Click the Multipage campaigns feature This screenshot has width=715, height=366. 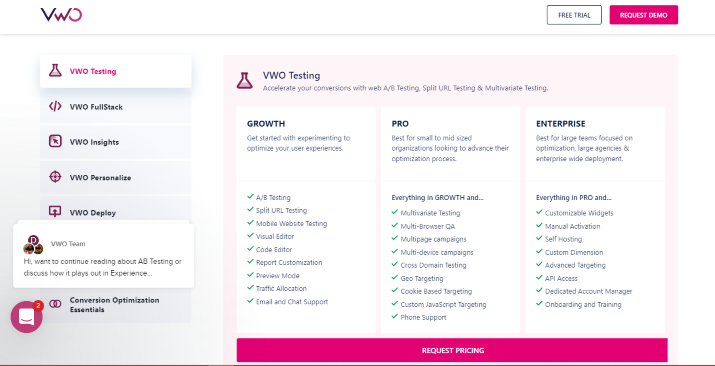tap(433, 239)
